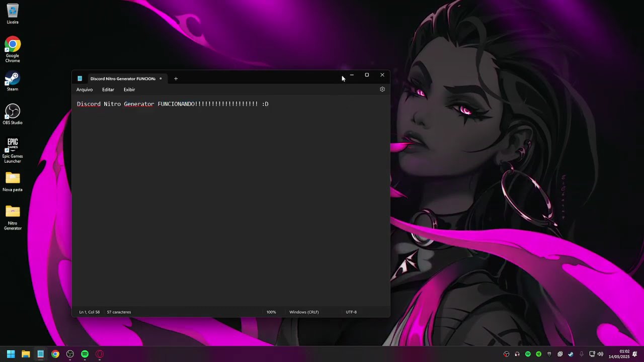Viewport: 644px width, 362px height.
Task: Close the Notepad window
Action: point(382,75)
